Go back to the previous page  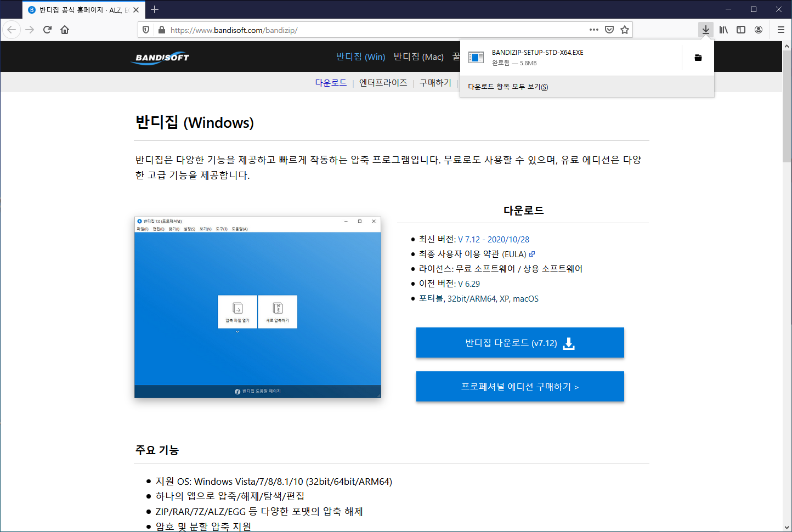point(12,30)
